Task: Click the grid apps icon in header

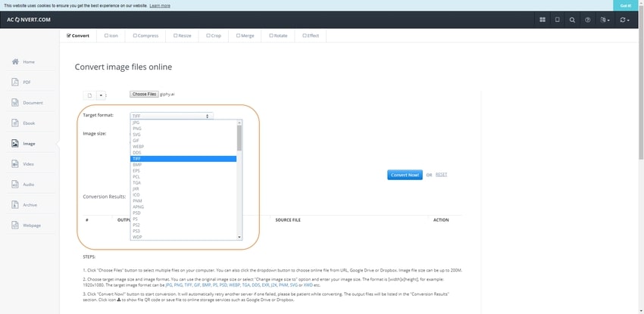Action: [x=542, y=20]
